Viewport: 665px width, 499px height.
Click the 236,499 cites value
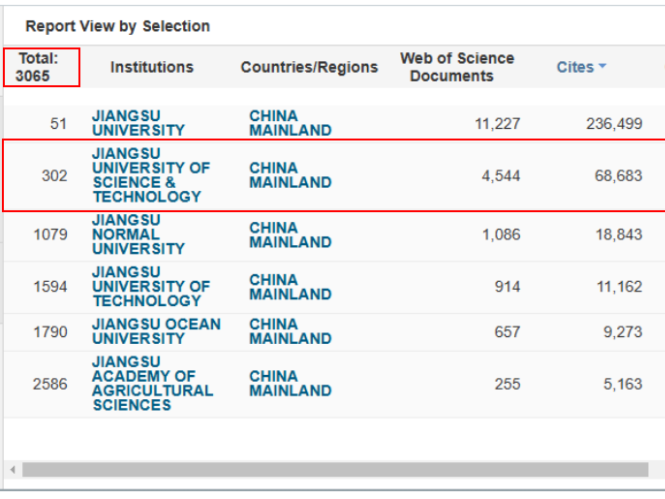(614, 123)
